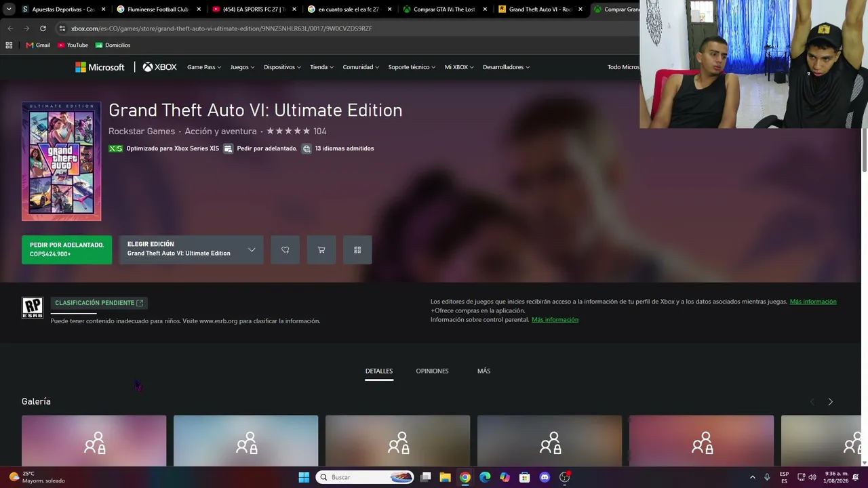This screenshot has width=868, height=488.
Task: Open the Elegir edición dropdown
Action: 191,250
